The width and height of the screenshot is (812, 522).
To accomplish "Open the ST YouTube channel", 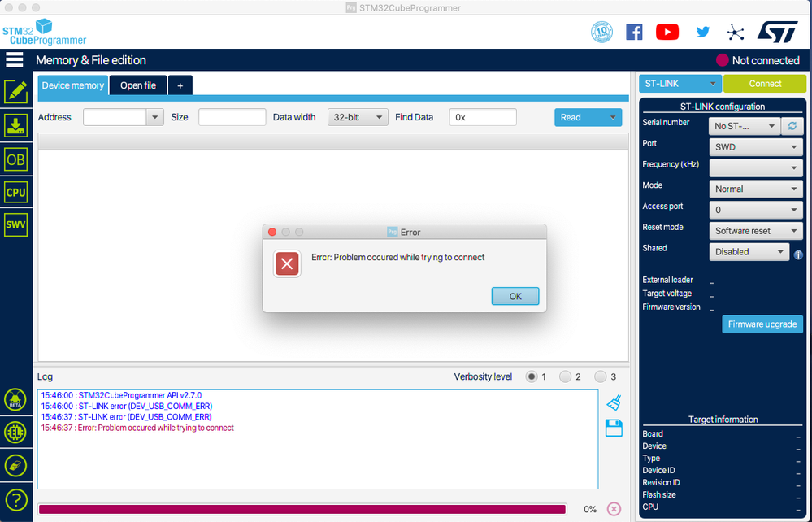I will [667, 32].
